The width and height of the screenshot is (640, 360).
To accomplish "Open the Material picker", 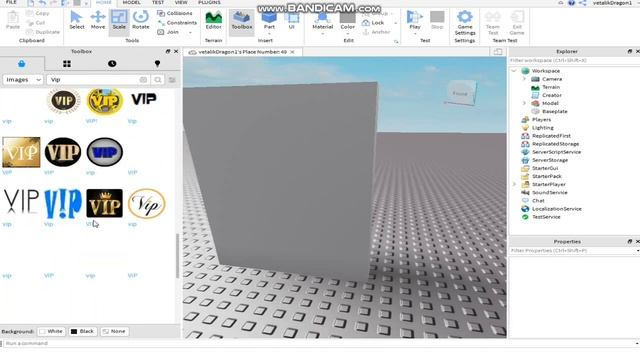I will [x=322, y=20].
